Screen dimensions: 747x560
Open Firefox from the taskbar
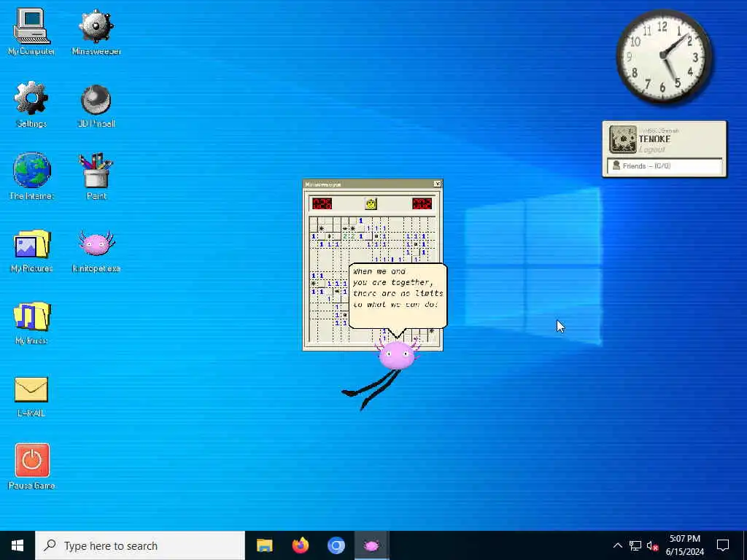tap(300, 545)
